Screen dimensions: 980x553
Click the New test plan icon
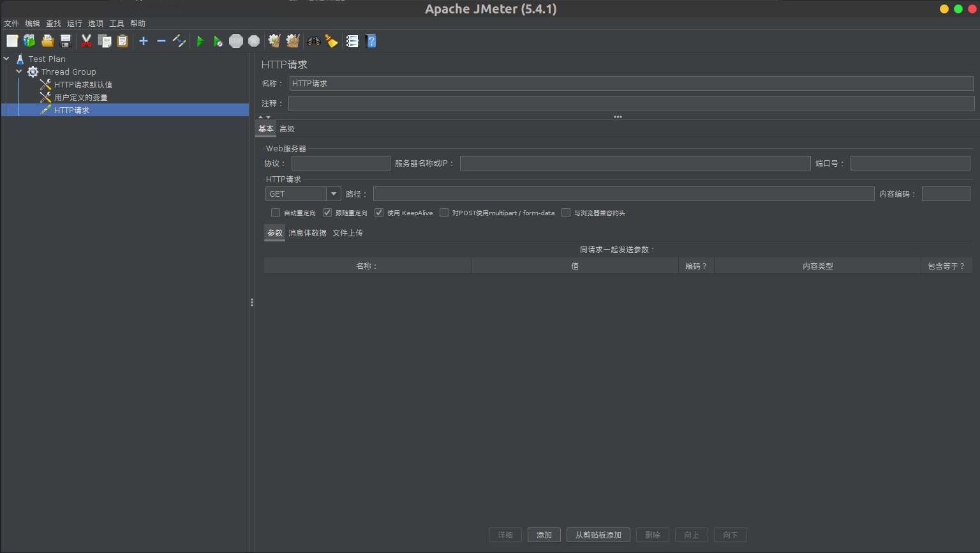pyautogui.click(x=12, y=41)
